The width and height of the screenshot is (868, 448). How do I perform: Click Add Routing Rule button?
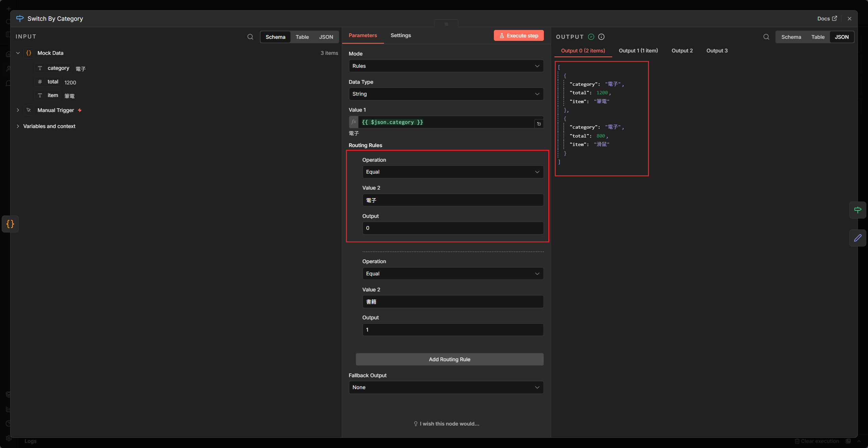point(449,359)
